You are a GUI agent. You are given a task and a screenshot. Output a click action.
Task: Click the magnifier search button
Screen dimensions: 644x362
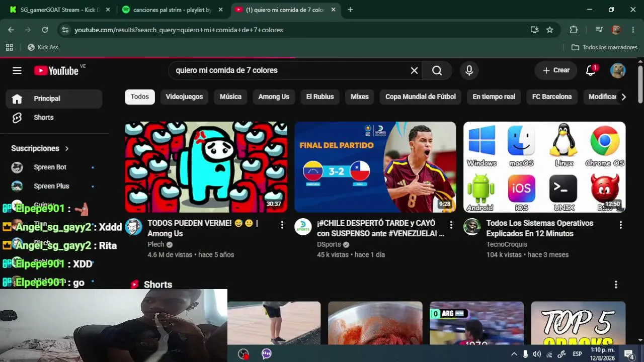[437, 70]
